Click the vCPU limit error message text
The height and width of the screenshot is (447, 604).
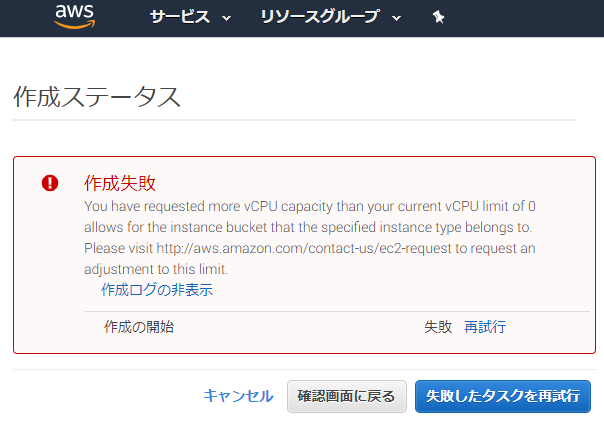pyautogui.click(x=310, y=238)
